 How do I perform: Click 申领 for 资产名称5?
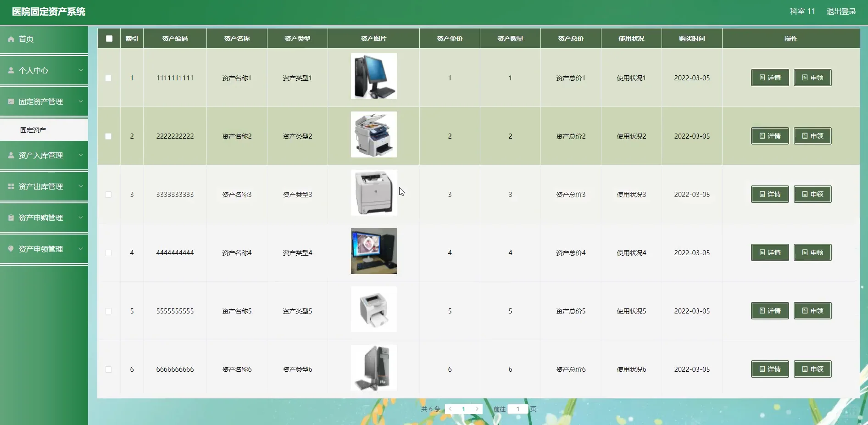pyautogui.click(x=812, y=311)
